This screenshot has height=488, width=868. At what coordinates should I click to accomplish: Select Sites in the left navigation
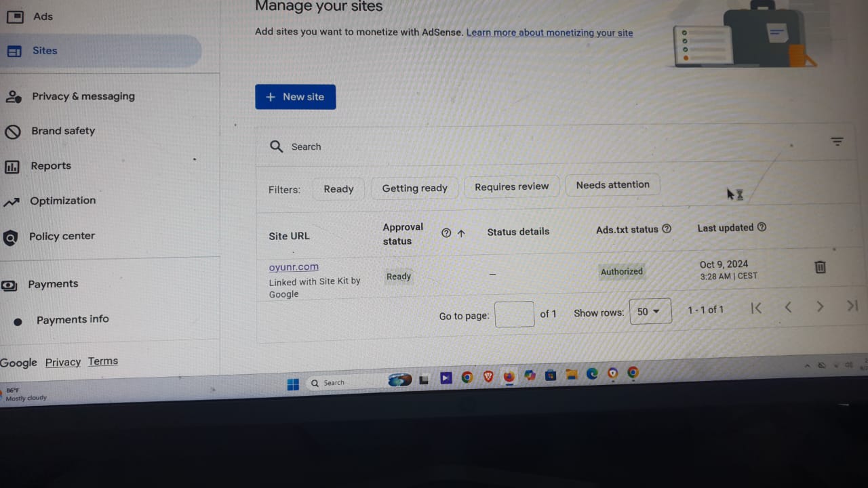100,51
